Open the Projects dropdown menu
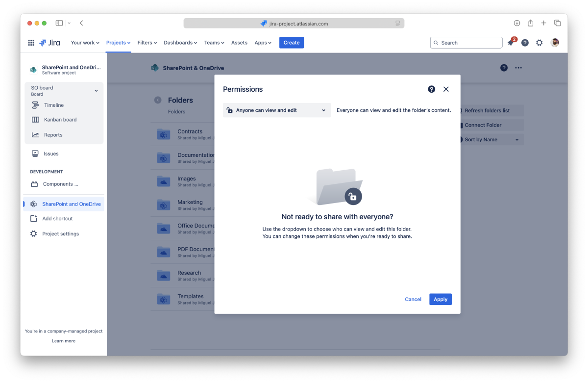 point(118,43)
